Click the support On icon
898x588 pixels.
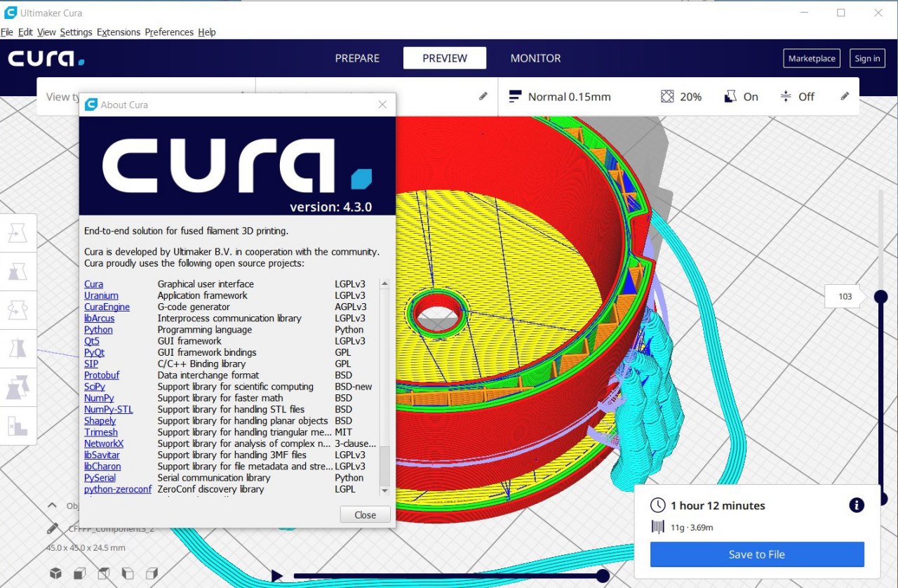tap(731, 96)
